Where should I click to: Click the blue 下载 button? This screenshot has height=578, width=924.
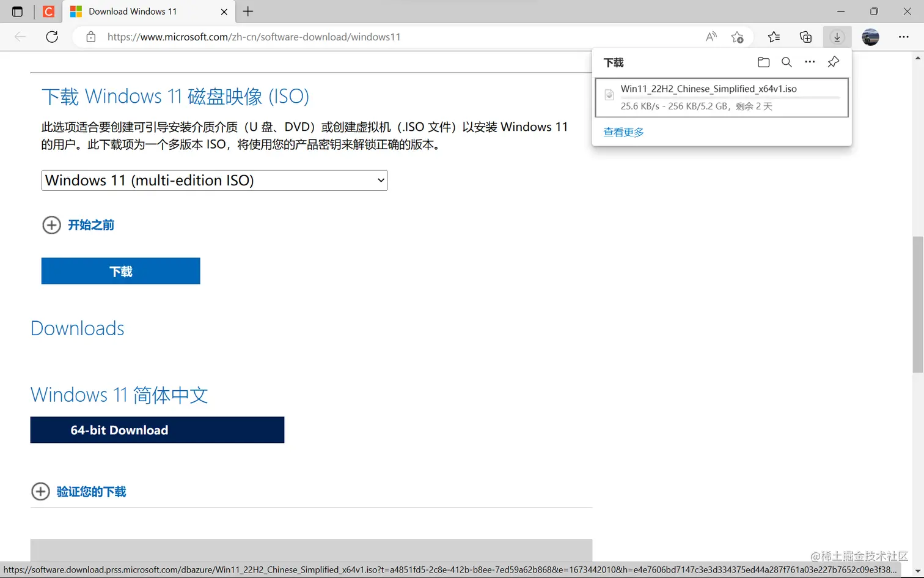(120, 271)
